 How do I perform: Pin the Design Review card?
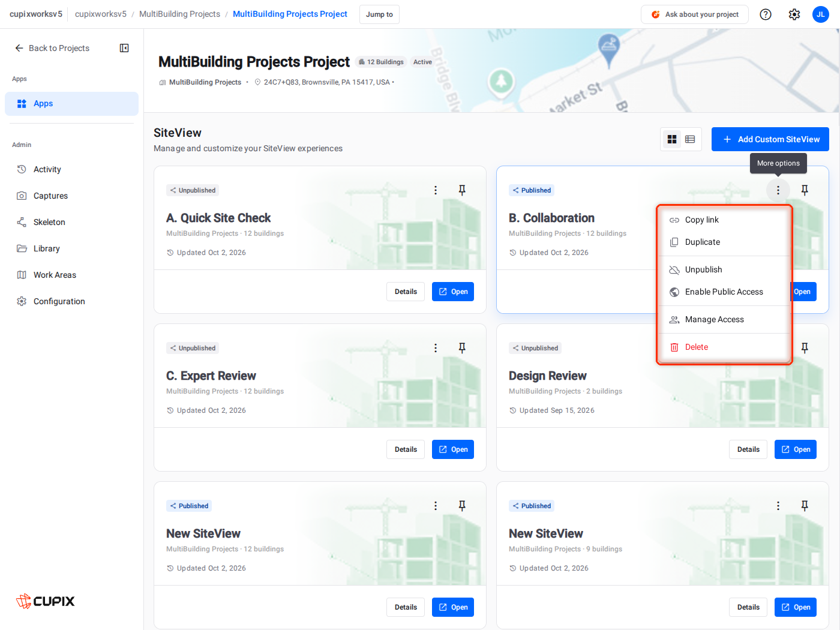tap(805, 348)
